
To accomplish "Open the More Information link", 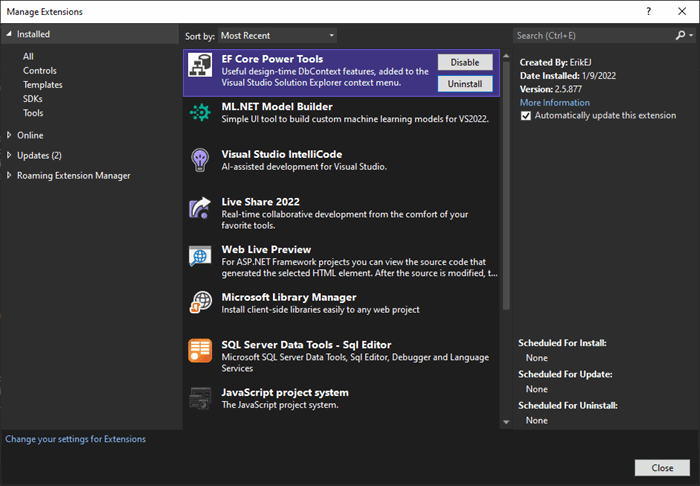I will coord(554,103).
